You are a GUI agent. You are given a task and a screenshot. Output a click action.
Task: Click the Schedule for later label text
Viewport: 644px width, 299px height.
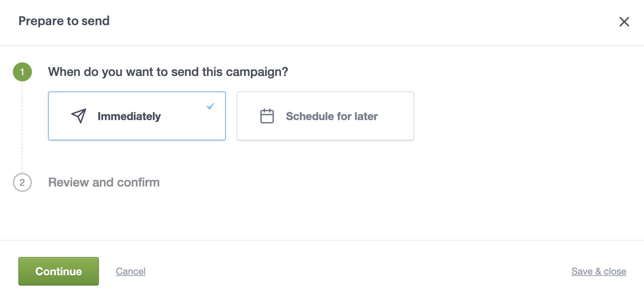(332, 116)
